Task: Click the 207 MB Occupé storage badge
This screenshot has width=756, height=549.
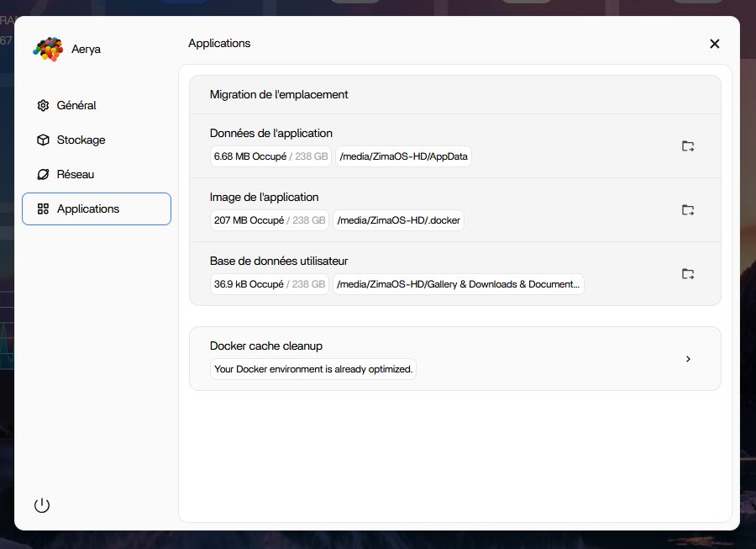Action: click(x=270, y=220)
